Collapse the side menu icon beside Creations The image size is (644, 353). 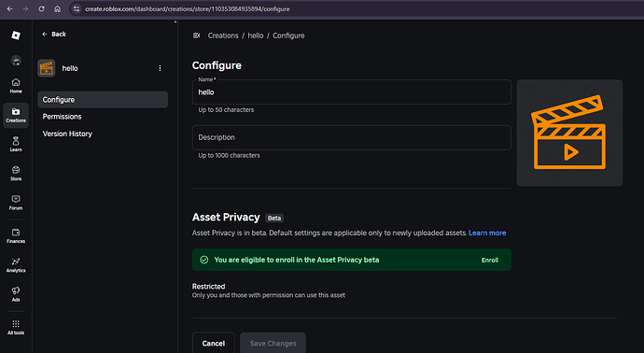pyautogui.click(x=196, y=35)
